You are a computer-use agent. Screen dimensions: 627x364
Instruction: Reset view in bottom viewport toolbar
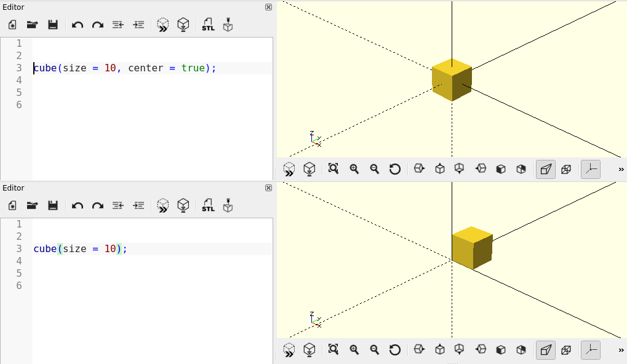click(395, 350)
